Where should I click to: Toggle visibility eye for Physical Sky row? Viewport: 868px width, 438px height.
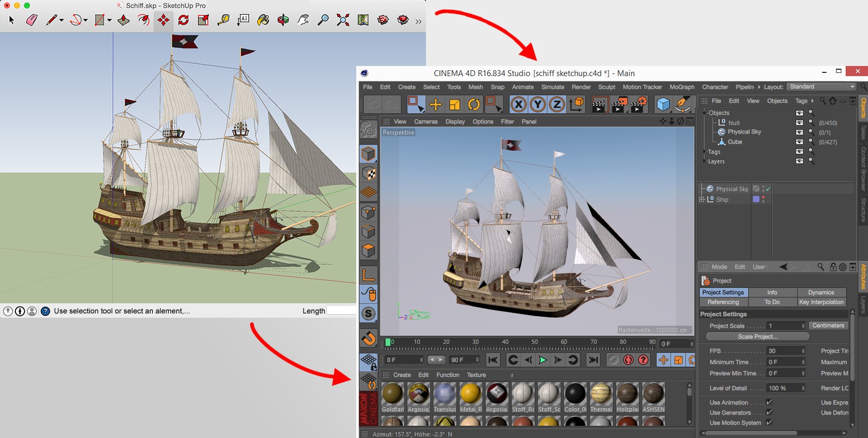tap(799, 133)
